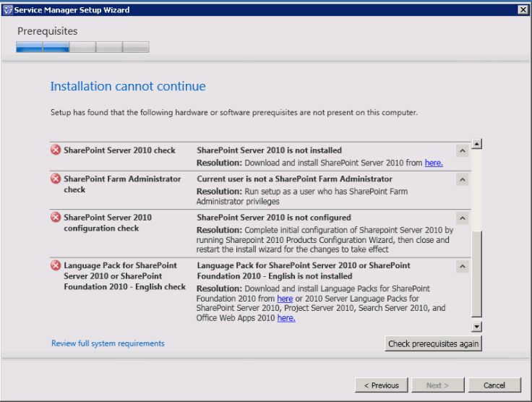This screenshot has height=402, width=532.
Task: Close the Service Manager Setup Wizard window
Action: (523, 9)
